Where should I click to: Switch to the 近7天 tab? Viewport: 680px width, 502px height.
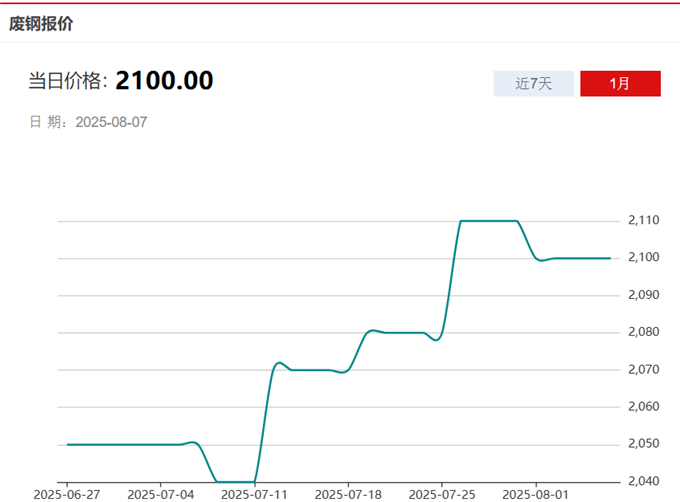(x=534, y=84)
